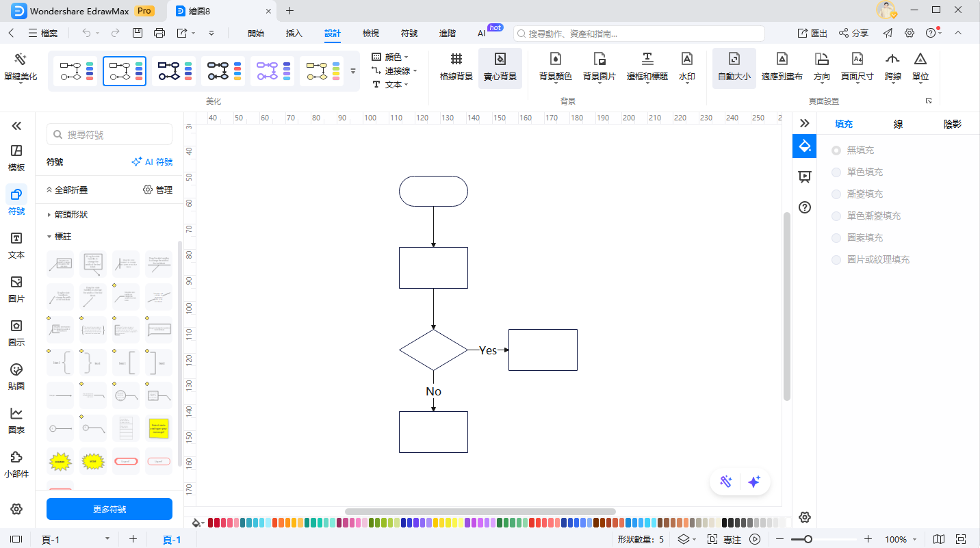Screen dimensions: 980x548
Task: Select the 圖片 pictures sidebar icon
Action: (17, 288)
